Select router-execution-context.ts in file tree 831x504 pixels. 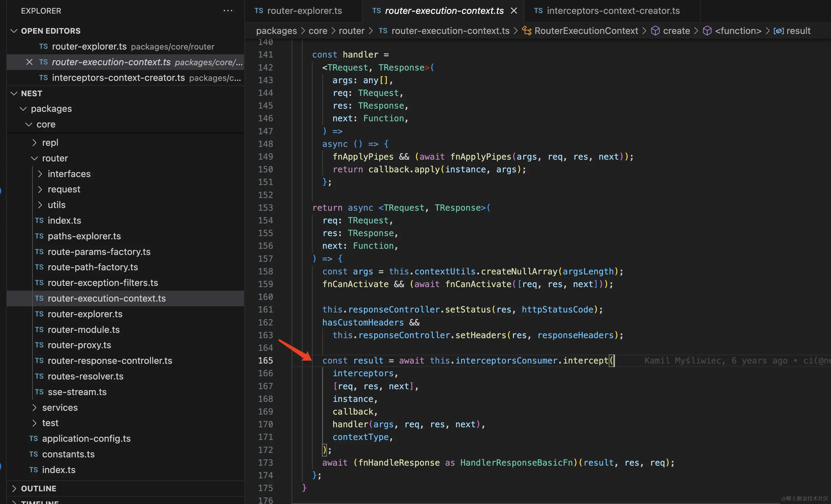pos(125,298)
